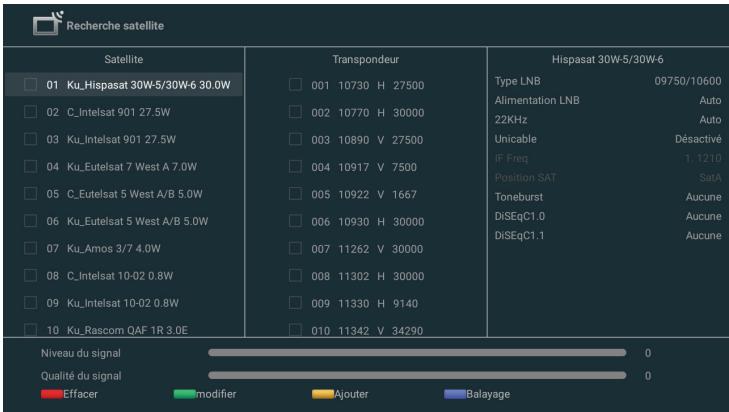Viewport: 729px width, 412px height.
Task: Check the C_Eutelsat 5 West A/B box
Action: (x=31, y=194)
